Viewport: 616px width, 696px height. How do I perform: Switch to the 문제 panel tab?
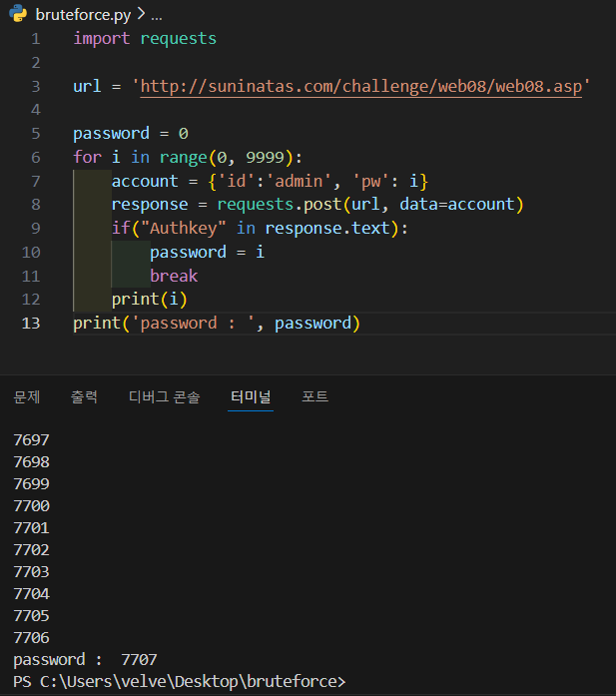27,396
